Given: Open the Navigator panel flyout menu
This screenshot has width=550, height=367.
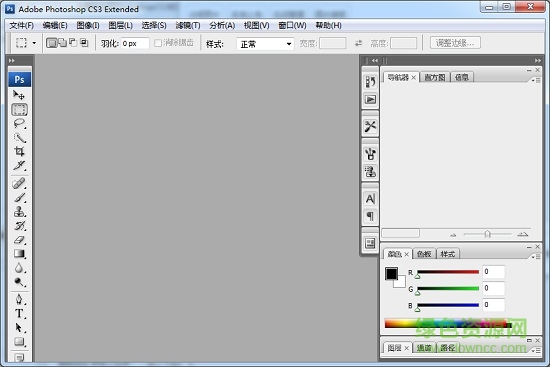Looking at the screenshot, I should 536,81.
